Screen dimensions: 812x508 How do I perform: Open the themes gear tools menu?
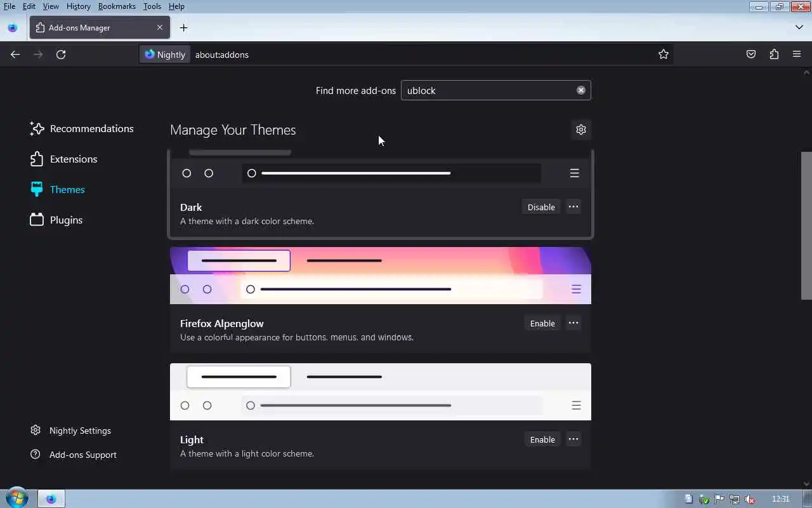click(581, 130)
